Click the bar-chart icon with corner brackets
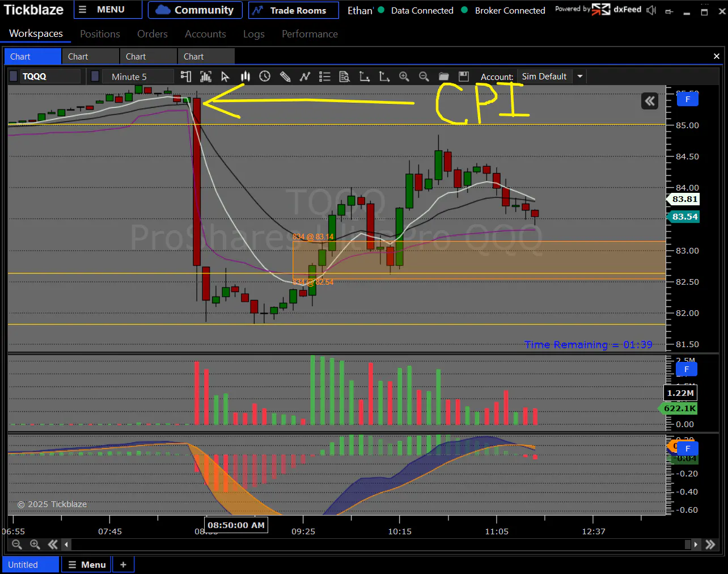 click(205, 76)
